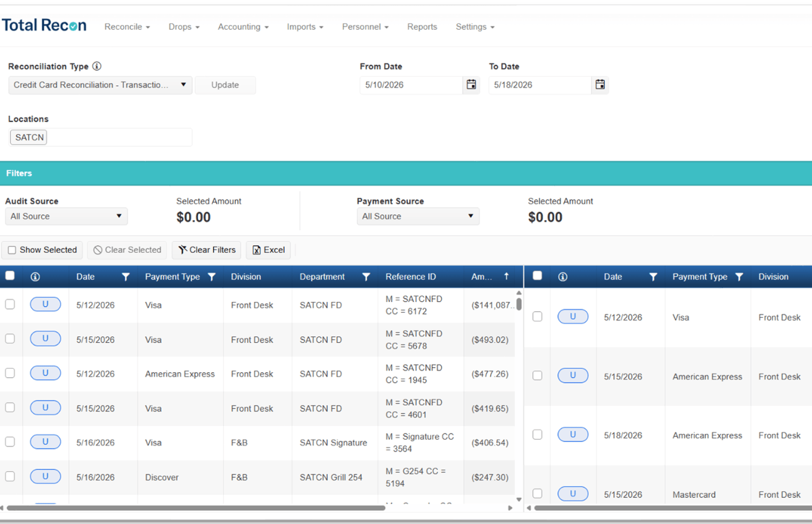Click U status badge for CC = 4601 row
This screenshot has height=524, width=812.
pos(45,408)
